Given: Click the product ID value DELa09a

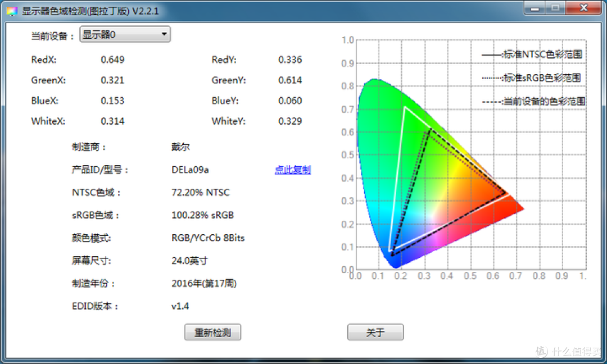Looking at the screenshot, I should pyautogui.click(x=190, y=170).
